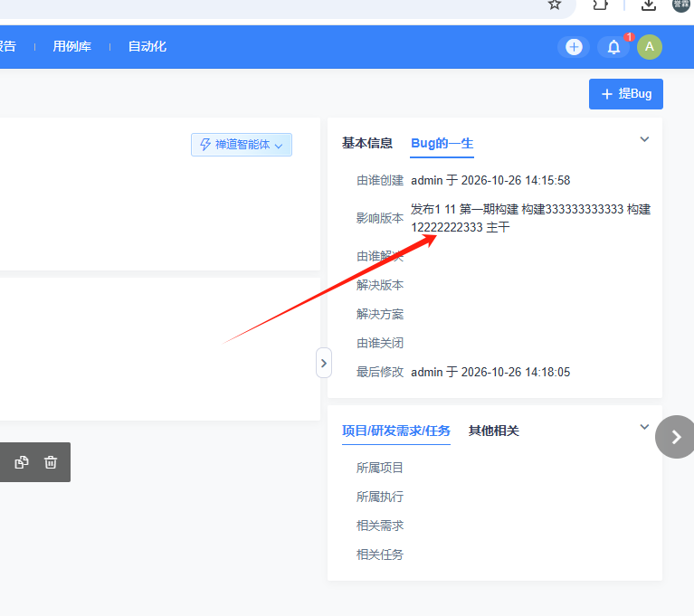Open the 自动化 menu item
The height and width of the screenshot is (616, 694).
[147, 46]
